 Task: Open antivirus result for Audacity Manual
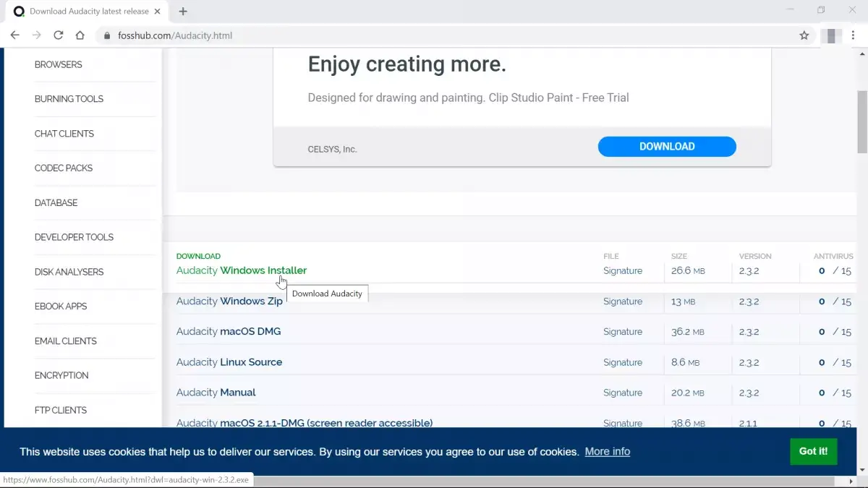[x=835, y=392]
